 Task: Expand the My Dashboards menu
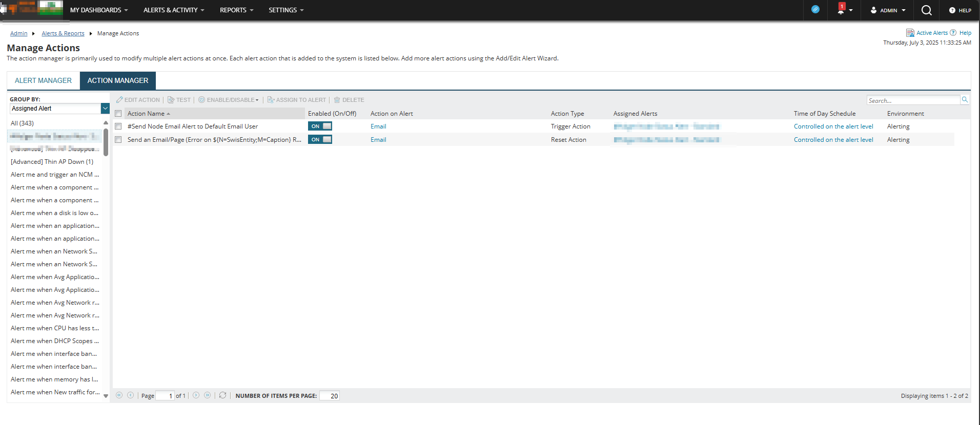click(x=99, y=10)
